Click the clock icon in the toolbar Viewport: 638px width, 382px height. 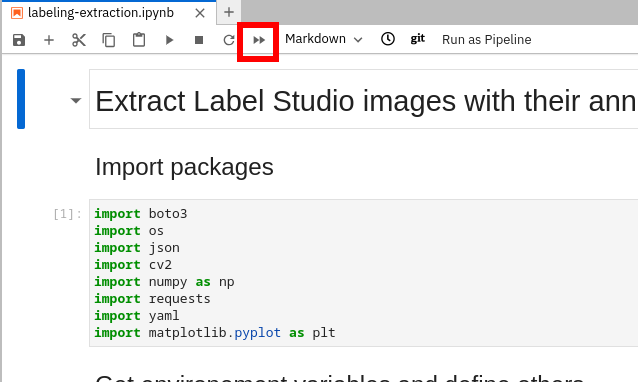point(388,39)
